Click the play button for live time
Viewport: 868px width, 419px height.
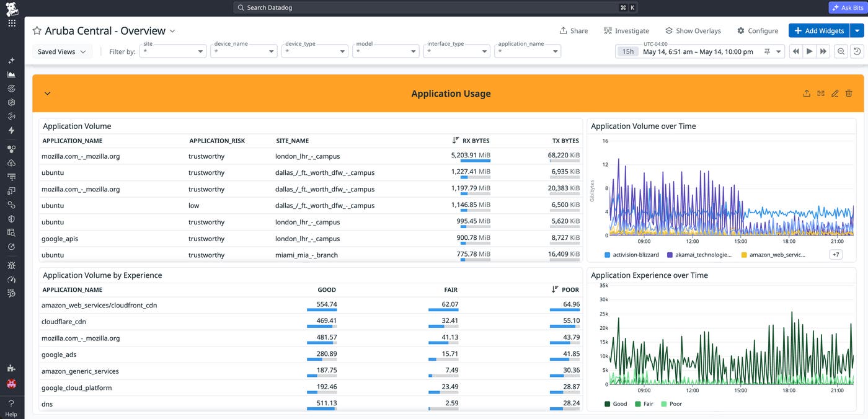tap(809, 51)
